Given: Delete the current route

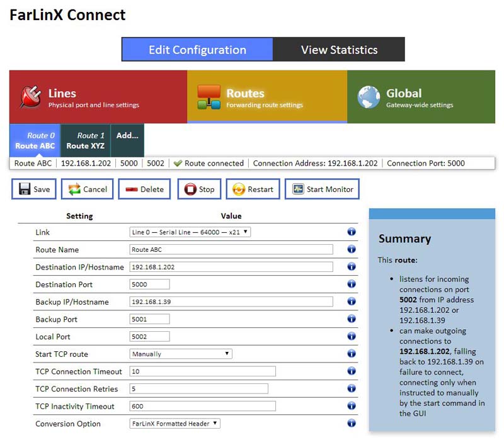Looking at the screenshot, I should 144,189.
